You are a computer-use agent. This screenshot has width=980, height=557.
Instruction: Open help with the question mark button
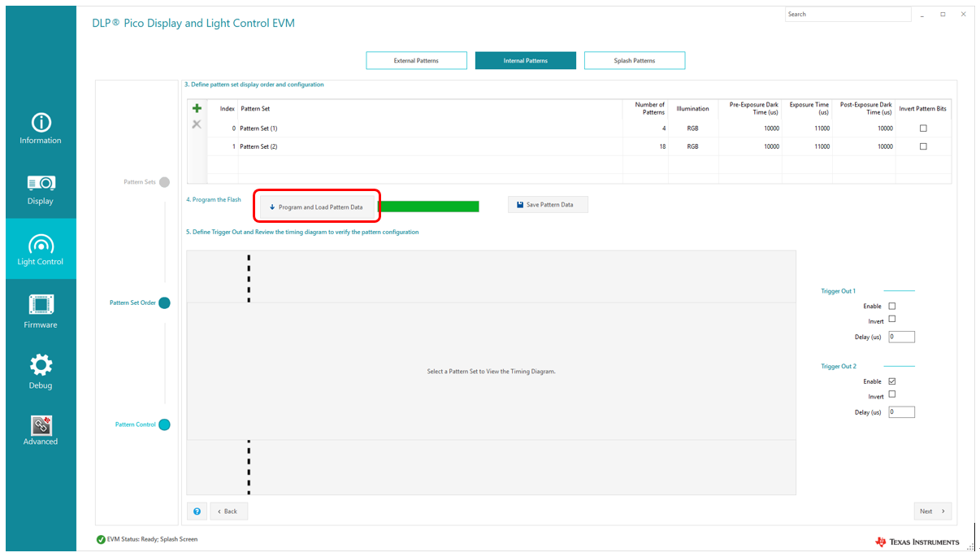(x=197, y=511)
